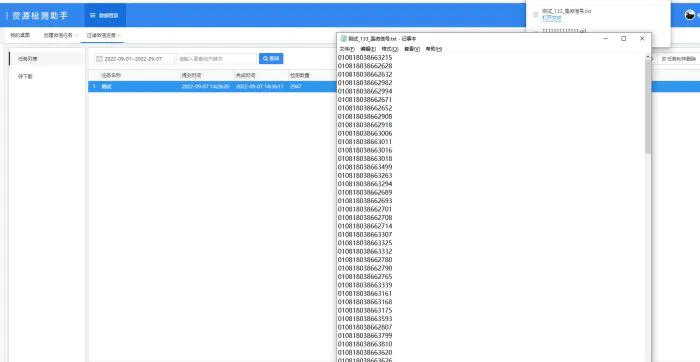Select 任务列表 in the left sidebar
The height and width of the screenshot is (362, 700).
pyautogui.click(x=47, y=58)
